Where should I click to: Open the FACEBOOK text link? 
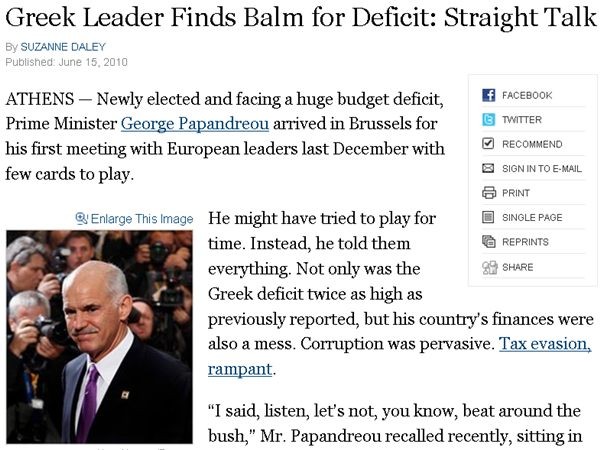(x=527, y=95)
